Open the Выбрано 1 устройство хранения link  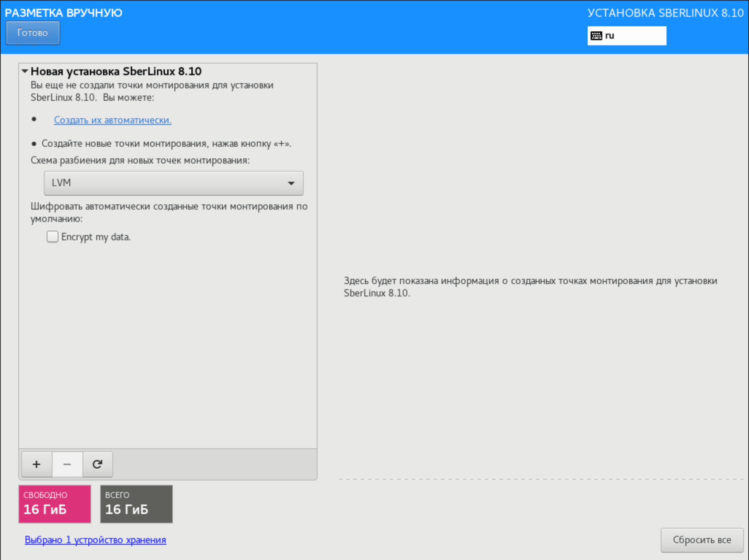point(95,540)
